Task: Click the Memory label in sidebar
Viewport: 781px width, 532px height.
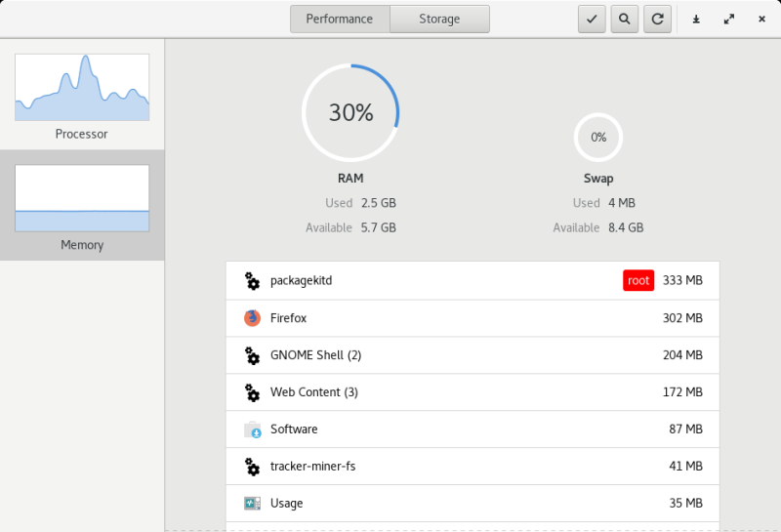Action: pos(82,245)
